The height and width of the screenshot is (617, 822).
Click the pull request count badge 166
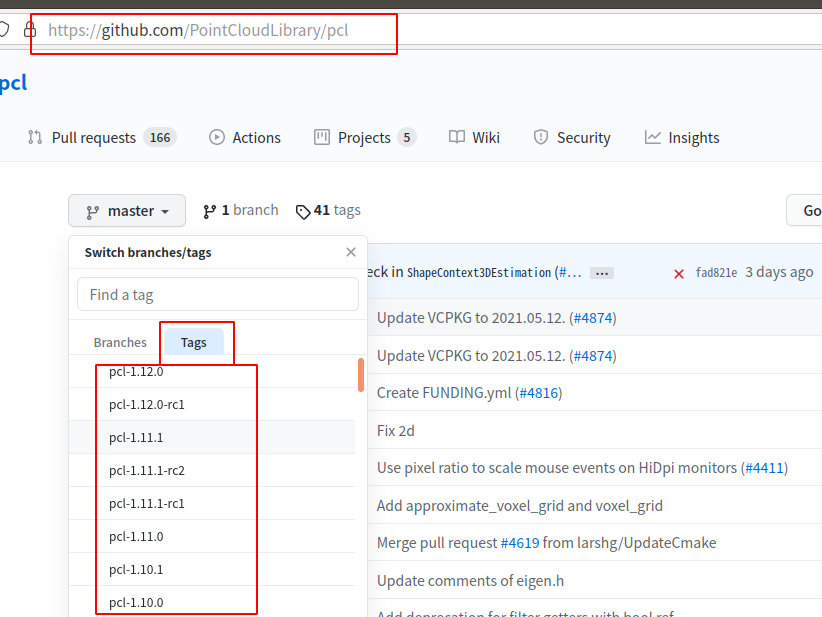click(x=160, y=138)
